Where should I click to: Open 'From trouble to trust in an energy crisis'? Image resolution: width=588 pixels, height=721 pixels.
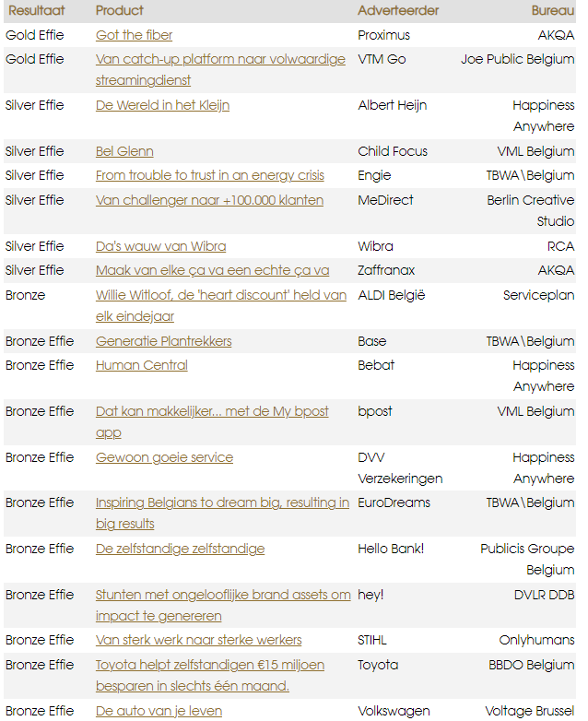(210, 175)
